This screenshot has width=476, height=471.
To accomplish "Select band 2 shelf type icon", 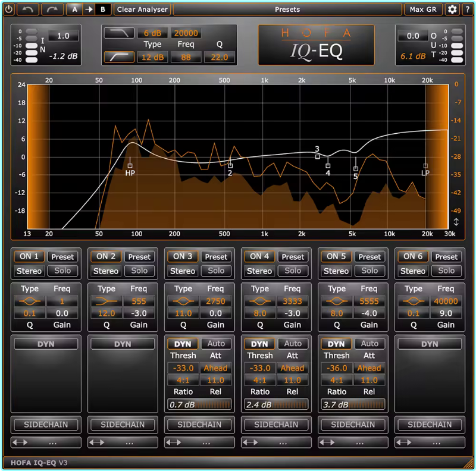I will click(x=107, y=301).
